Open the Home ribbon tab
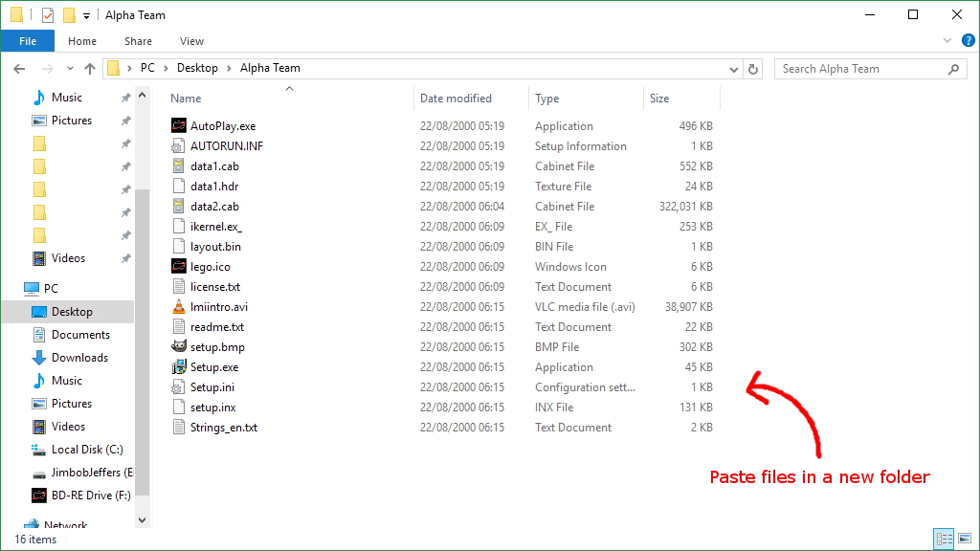Screen dimensions: 980x551 82,41
